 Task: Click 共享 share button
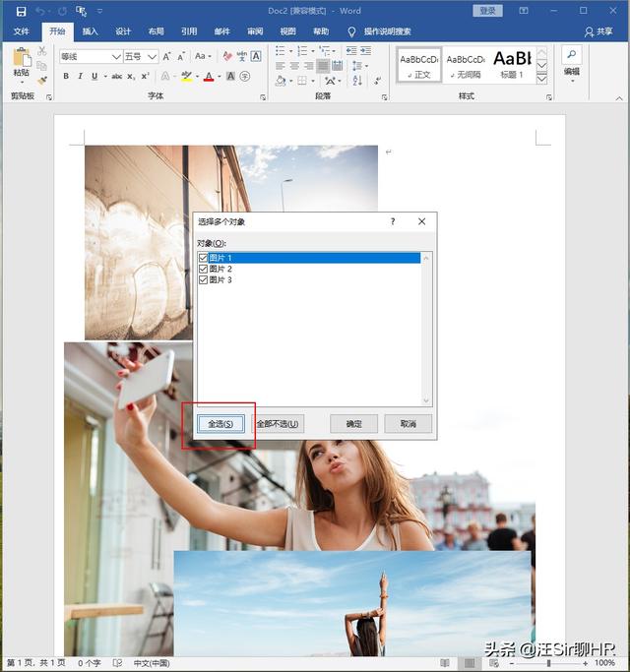pyautogui.click(x=598, y=31)
